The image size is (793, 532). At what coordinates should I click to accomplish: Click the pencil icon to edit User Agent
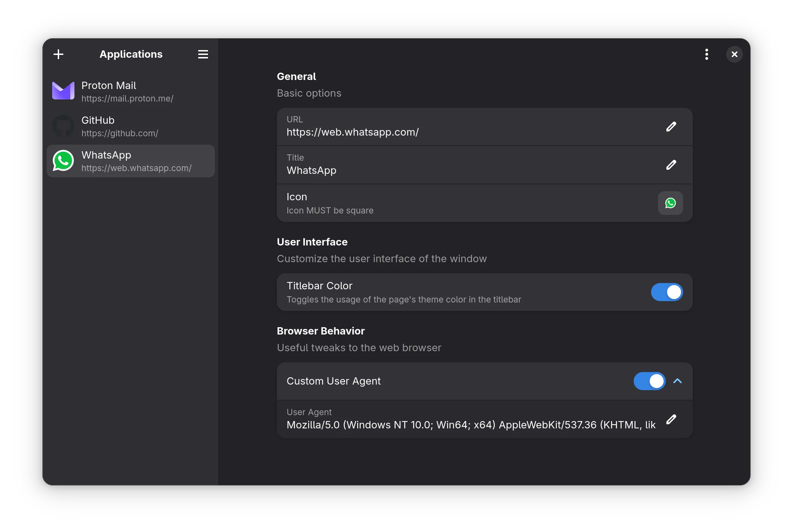(x=671, y=419)
